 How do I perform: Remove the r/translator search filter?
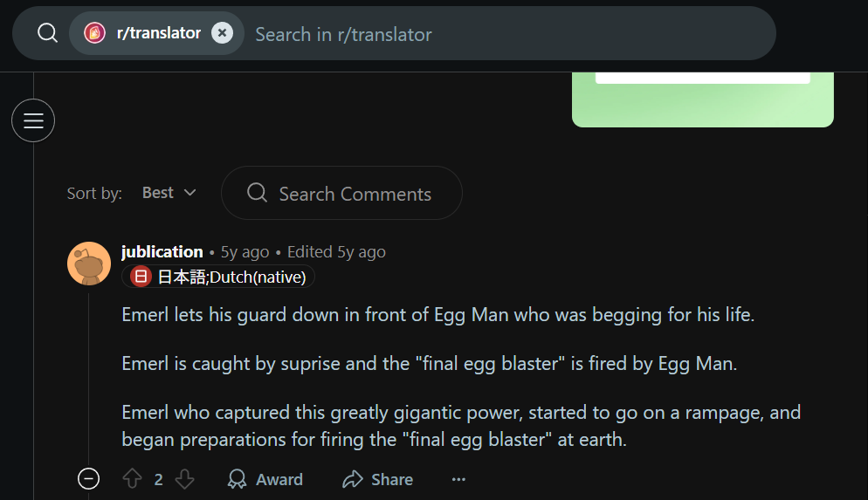(222, 33)
